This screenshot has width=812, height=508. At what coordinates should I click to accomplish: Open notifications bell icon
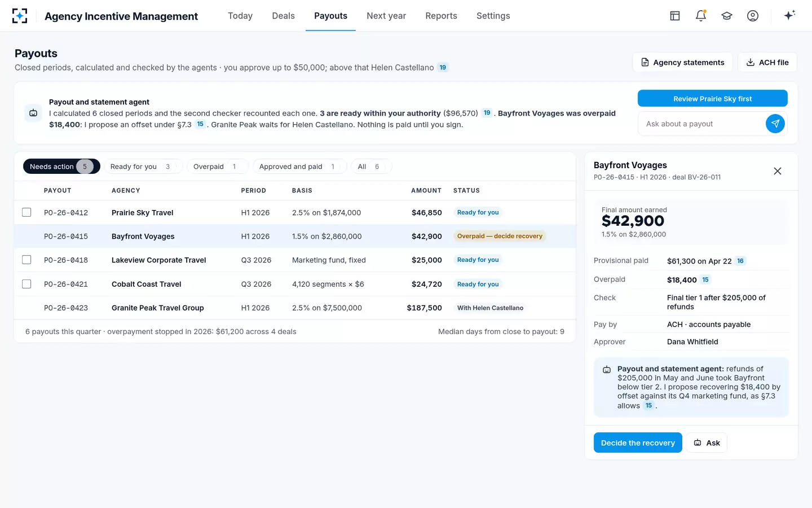701,16
